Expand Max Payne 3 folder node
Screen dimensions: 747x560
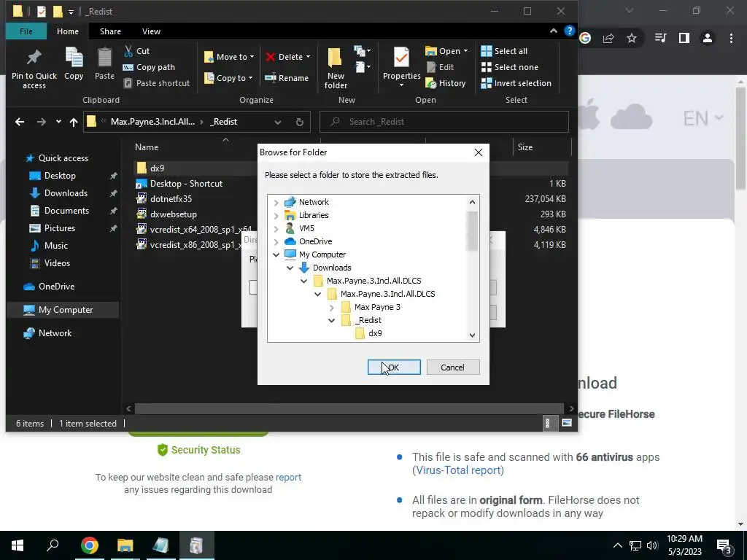click(332, 308)
